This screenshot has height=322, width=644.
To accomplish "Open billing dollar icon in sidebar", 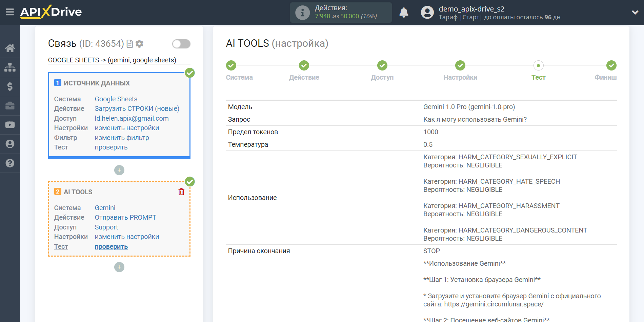I will click(x=10, y=86).
